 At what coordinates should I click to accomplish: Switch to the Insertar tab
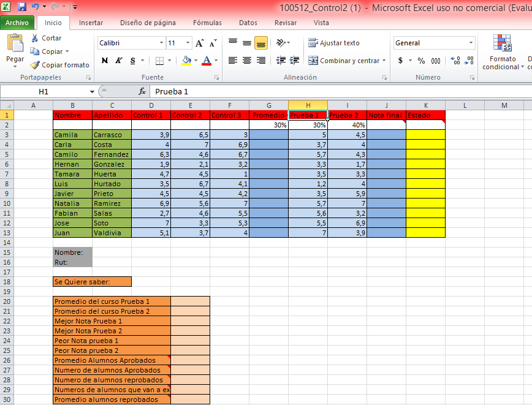(x=91, y=23)
